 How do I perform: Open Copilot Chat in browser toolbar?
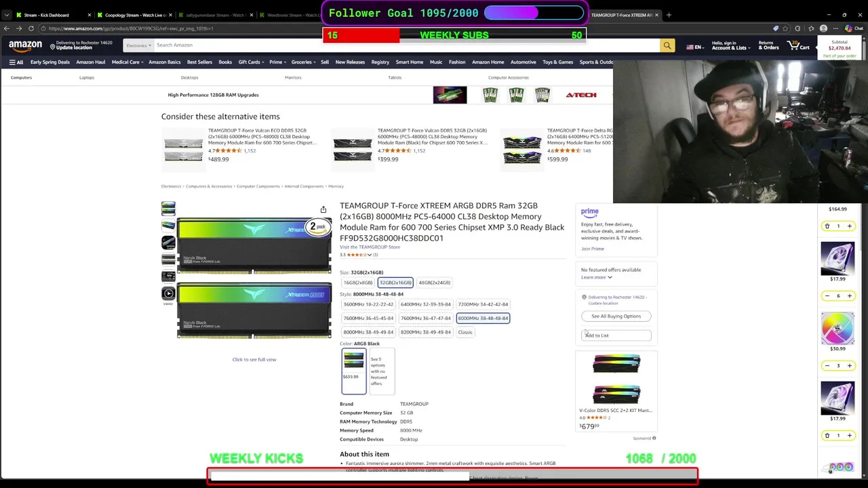pos(853,28)
